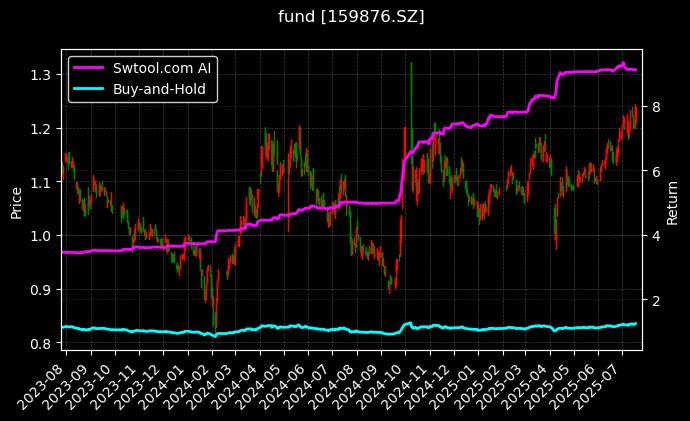Click the 1.3 price tick label
The width and height of the screenshot is (690, 421).
pyautogui.click(x=41, y=75)
